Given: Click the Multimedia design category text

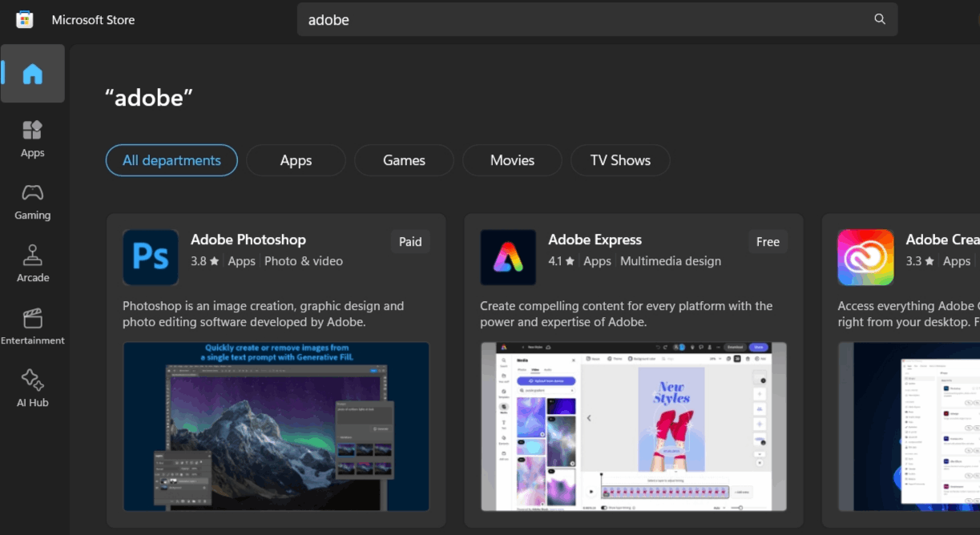Looking at the screenshot, I should point(671,261).
